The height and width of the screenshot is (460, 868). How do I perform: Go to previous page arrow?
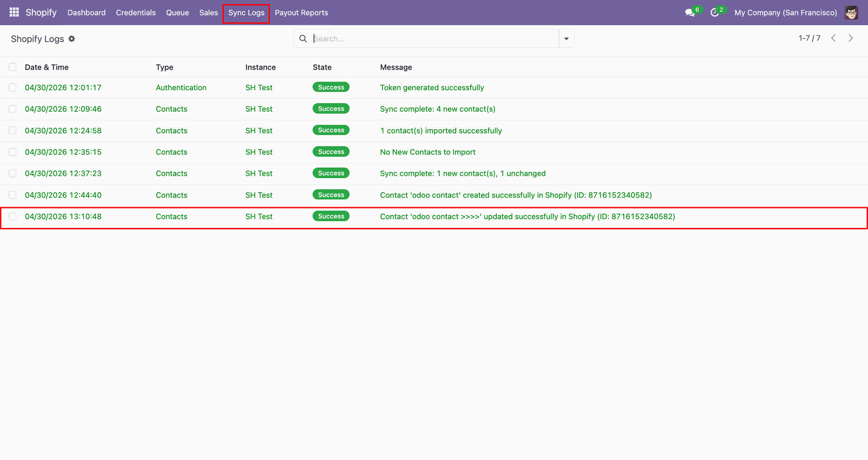[833, 38]
